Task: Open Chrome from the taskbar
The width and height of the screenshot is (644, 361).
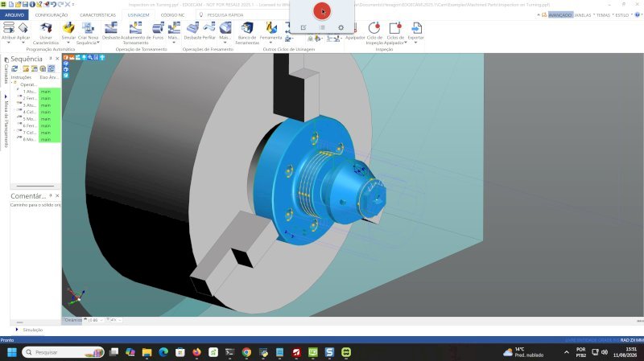Action: 246,352
